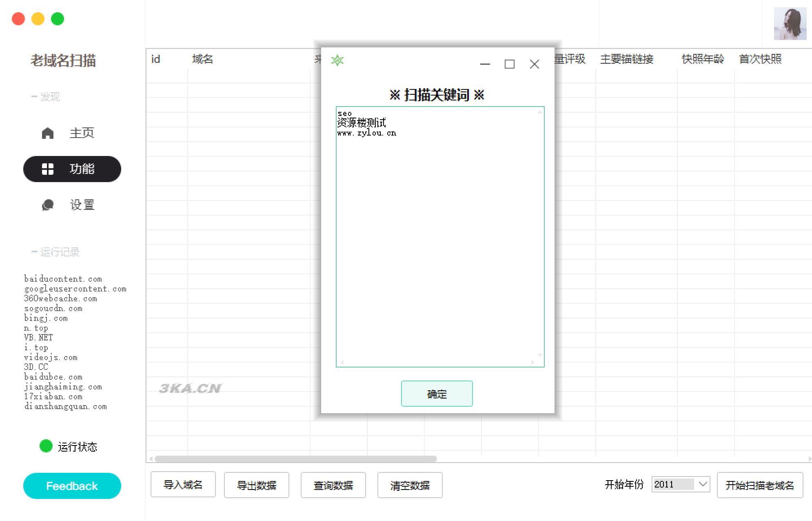
Task: Click keyword box scroll left arrow
Action: click(342, 363)
